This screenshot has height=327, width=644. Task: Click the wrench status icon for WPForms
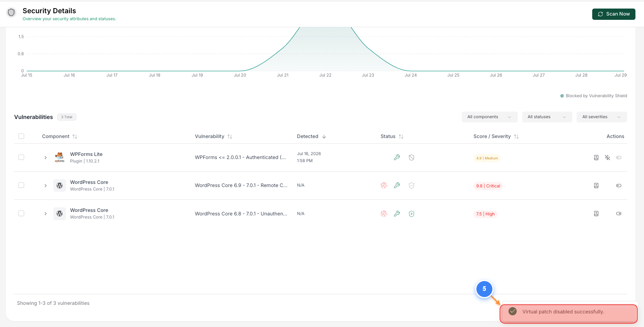point(397,157)
